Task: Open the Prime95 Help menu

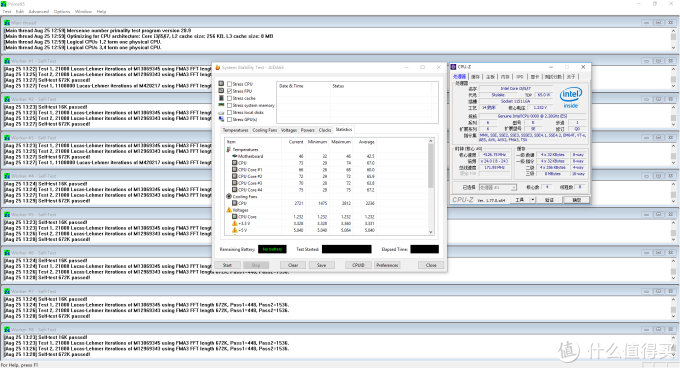Action: pyautogui.click(x=101, y=11)
